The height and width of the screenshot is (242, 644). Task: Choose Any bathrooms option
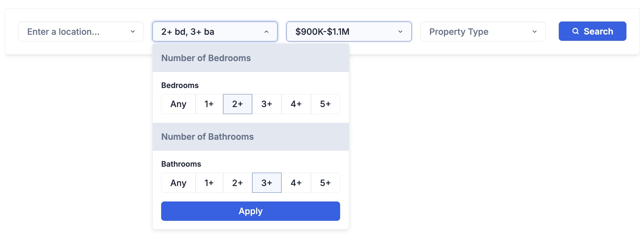178,183
